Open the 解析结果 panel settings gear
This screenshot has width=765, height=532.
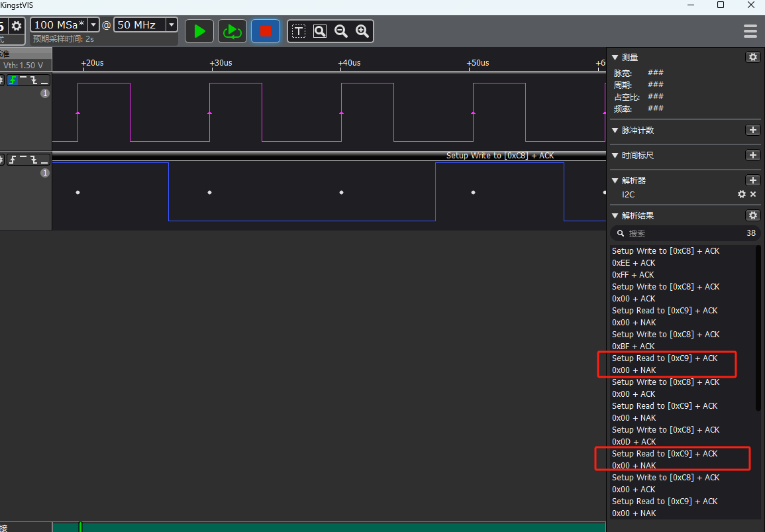(x=753, y=215)
